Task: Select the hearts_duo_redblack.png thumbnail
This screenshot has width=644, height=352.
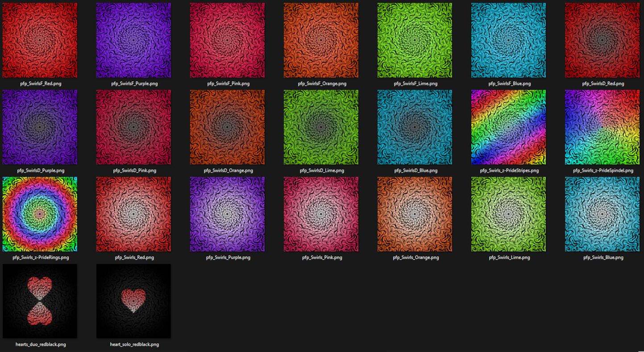Action: tap(40, 301)
